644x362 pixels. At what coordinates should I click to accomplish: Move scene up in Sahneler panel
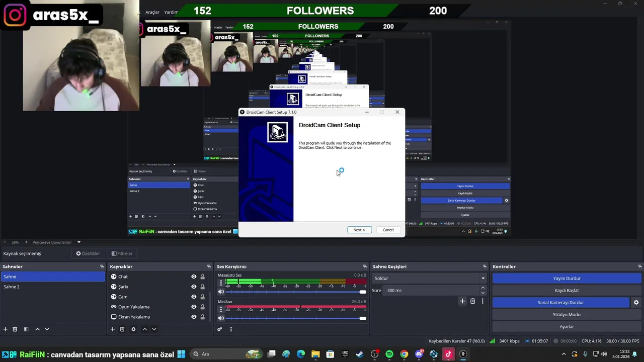[x=37, y=329]
